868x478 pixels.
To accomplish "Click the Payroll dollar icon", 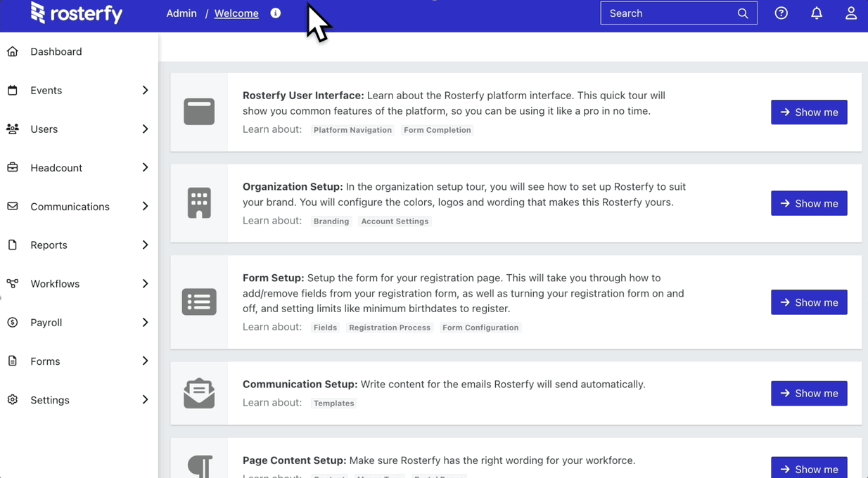I will pyautogui.click(x=13, y=322).
